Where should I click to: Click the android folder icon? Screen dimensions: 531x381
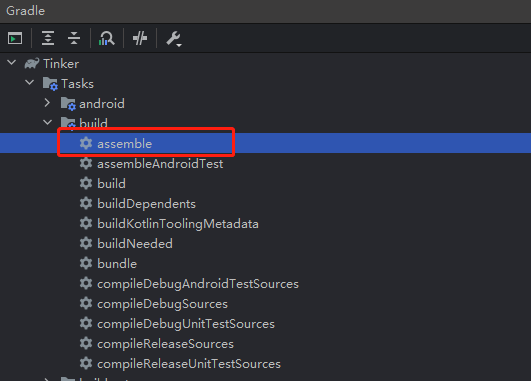pos(68,104)
